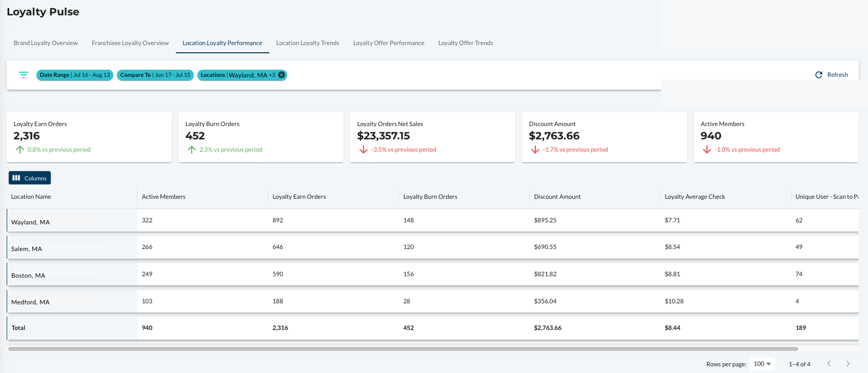Click the horizontal table scrollbar
Viewport: 868px width, 373px height.
click(x=403, y=349)
